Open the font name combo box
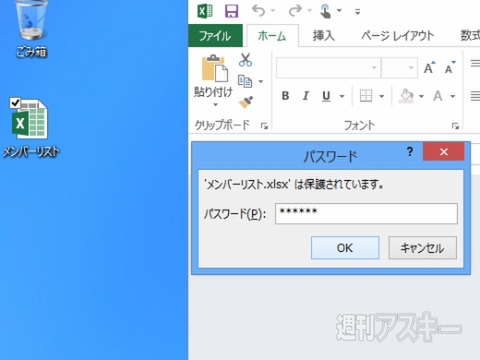 [328, 68]
